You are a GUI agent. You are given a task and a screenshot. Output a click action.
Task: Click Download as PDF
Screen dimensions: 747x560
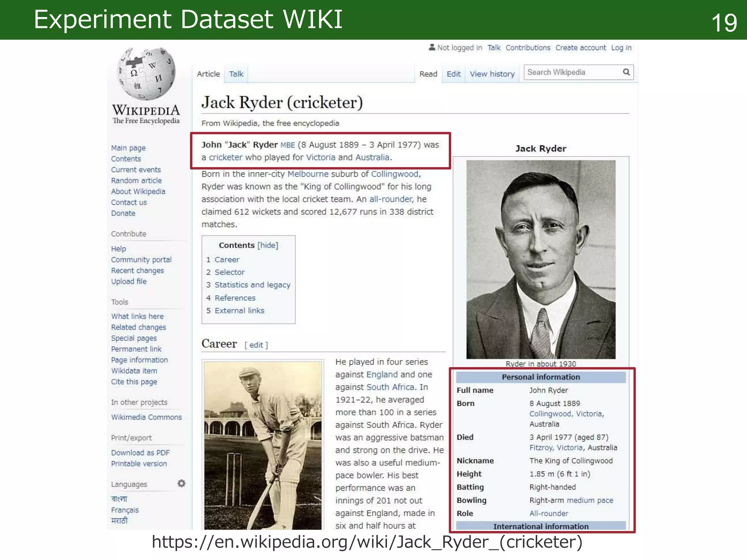140,453
